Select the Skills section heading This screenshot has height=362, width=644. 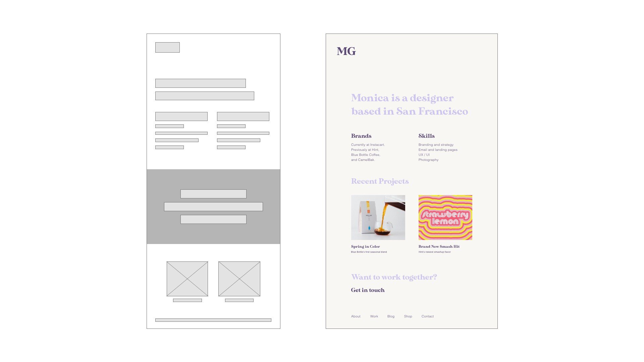click(x=426, y=136)
